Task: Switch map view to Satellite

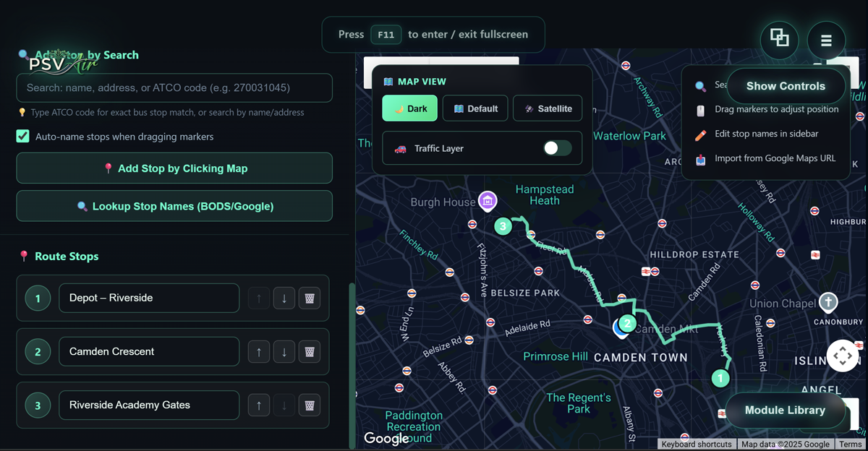Action: pyautogui.click(x=548, y=108)
